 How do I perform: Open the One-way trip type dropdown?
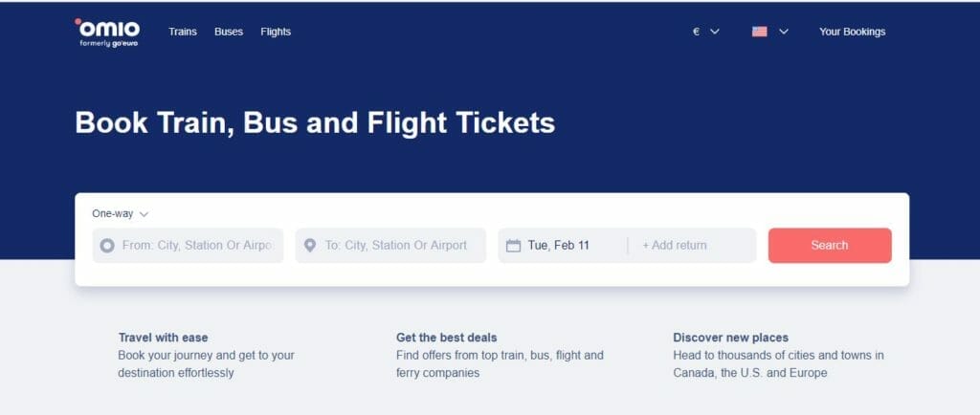click(x=120, y=213)
